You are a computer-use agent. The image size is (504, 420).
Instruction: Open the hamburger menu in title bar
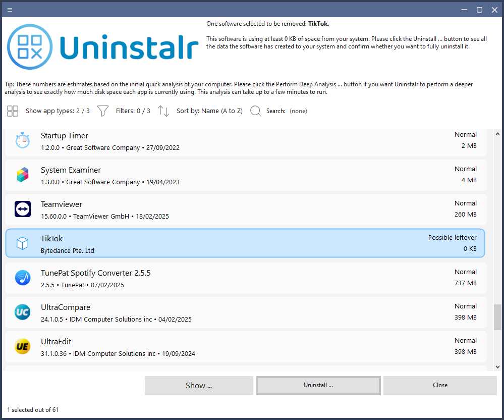[10, 10]
